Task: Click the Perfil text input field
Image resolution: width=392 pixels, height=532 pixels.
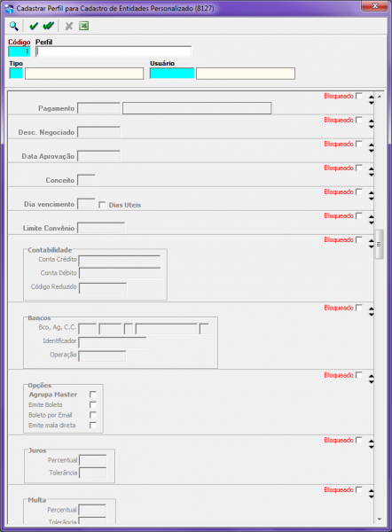Action: (113, 51)
